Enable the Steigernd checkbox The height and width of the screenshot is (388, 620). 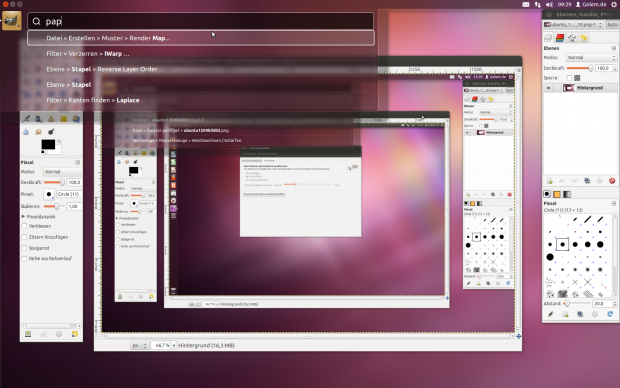25,248
